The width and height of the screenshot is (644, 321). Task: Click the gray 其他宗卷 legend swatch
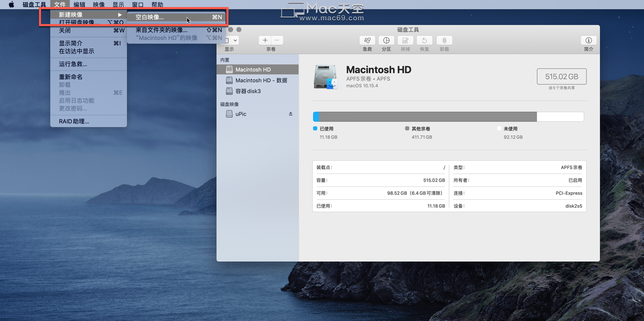407,128
